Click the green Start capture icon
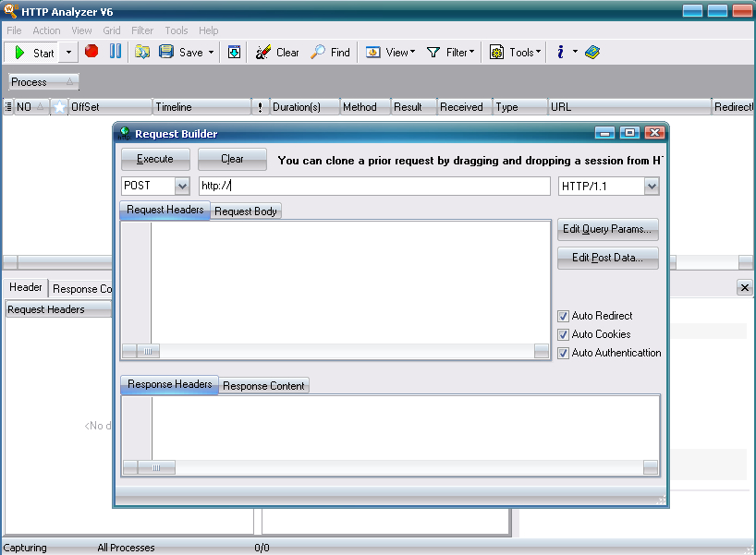 pos(19,53)
